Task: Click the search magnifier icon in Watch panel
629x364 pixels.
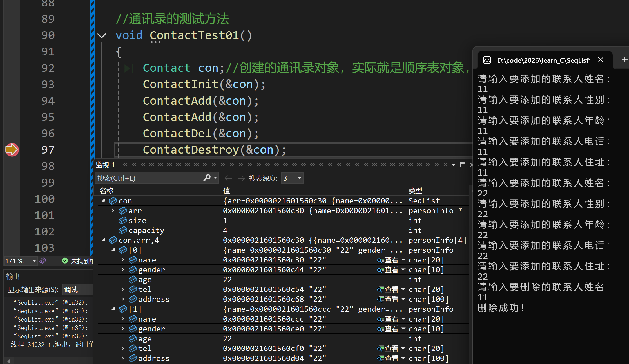Action: 207,178
